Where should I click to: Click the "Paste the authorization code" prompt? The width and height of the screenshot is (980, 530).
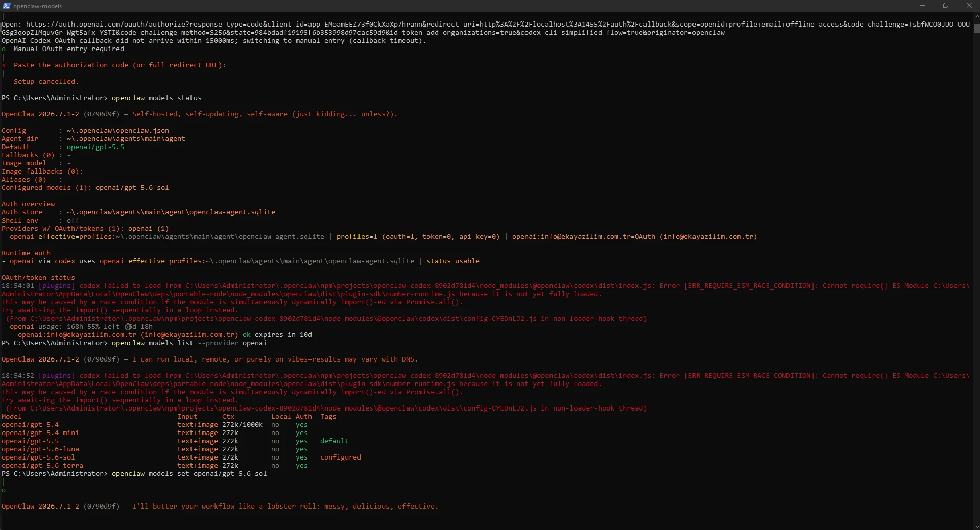tap(119, 65)
